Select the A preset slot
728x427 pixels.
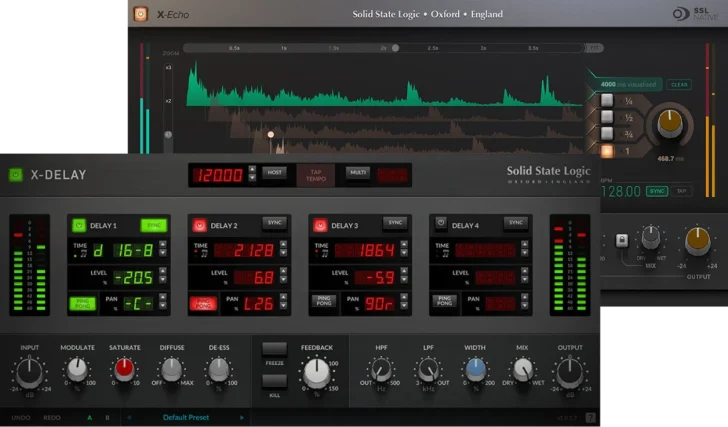coord(89,417)
